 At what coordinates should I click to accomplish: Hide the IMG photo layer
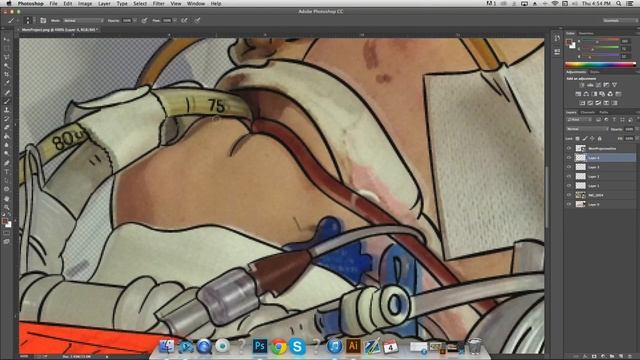[569, 195]
